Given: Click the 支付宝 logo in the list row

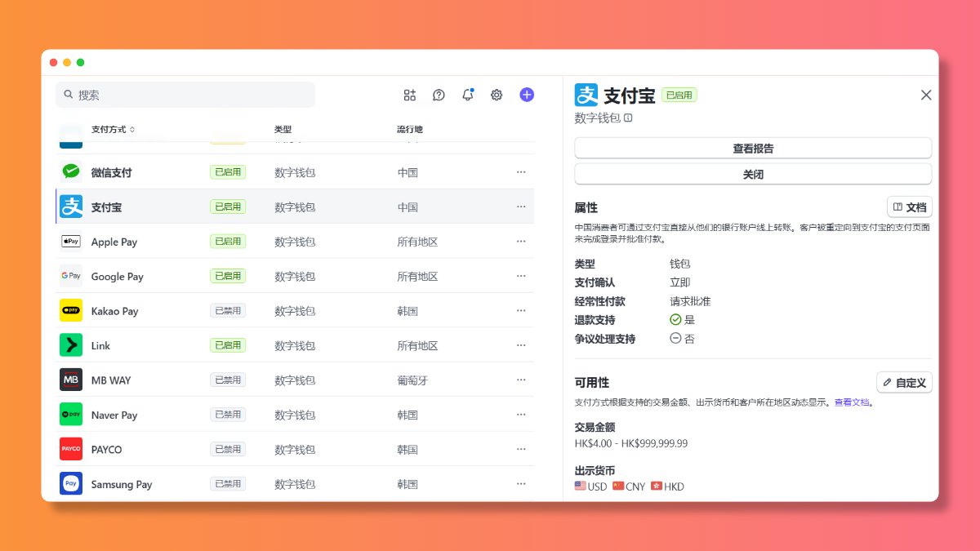Looking at the screenshot, I should click(x=71, y=207).
